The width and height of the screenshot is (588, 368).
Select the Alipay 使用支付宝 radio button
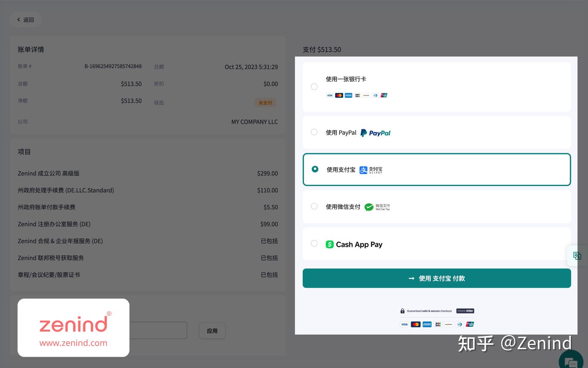315,169
